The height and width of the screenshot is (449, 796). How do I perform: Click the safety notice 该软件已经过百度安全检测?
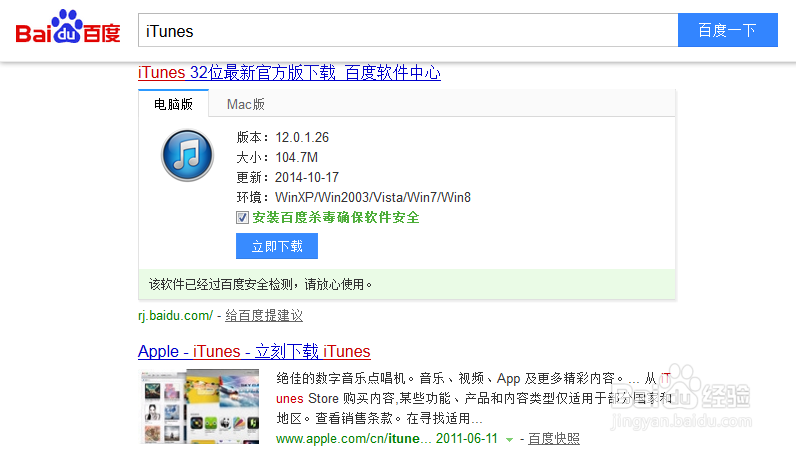tap(260, 284)
